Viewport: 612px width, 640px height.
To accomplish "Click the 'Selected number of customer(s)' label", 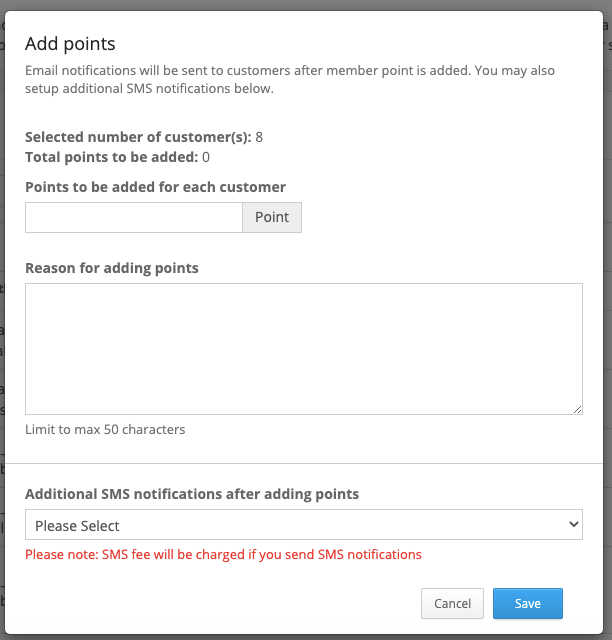I will click(x=138, y=137).
